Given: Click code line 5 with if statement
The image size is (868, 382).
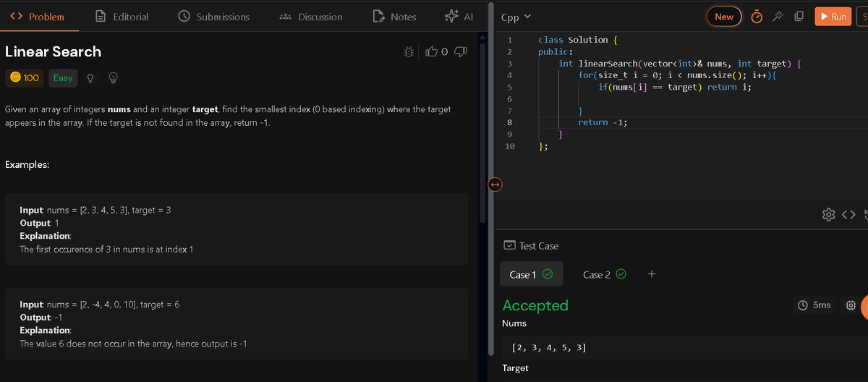Looking at the screenshot, I should tap(674, 87).
